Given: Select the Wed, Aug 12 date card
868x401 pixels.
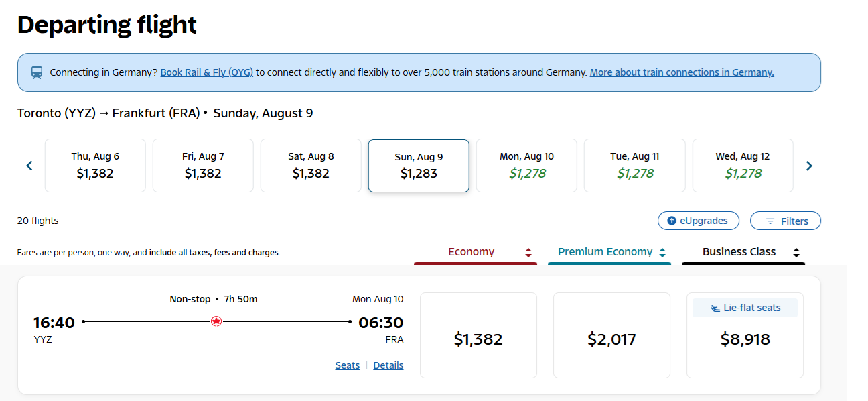Looking at the screenshot, I should pos(742,166).
